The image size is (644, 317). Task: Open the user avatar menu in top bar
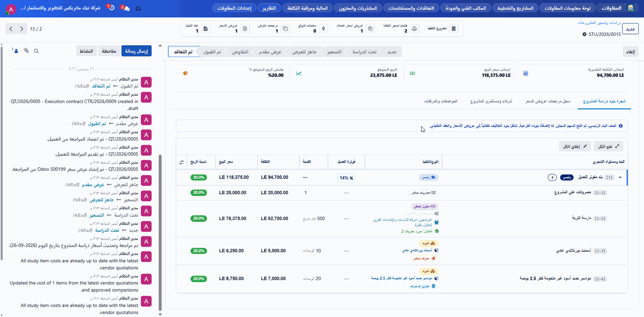[x=11, y=9]
